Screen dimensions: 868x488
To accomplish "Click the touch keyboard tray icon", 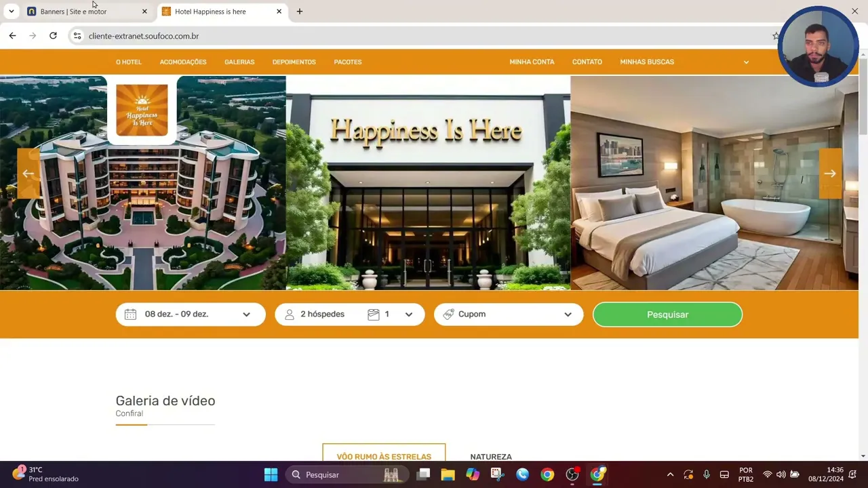I will (724, 474).
